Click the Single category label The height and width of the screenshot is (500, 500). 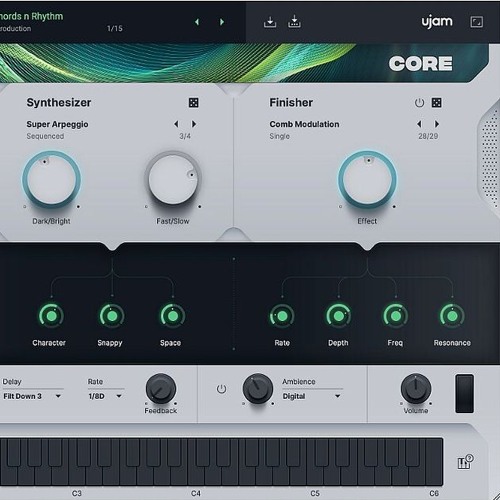[279, 136]
